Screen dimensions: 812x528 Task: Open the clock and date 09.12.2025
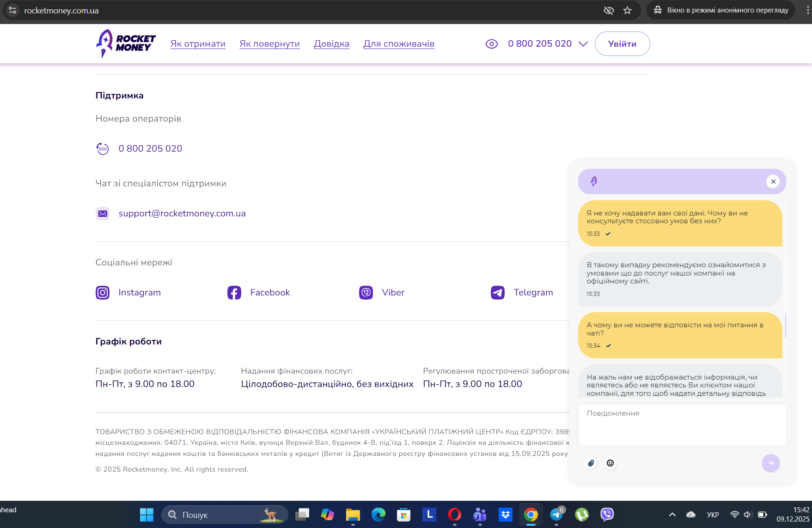pyautogui.click(x=793, y=515)
